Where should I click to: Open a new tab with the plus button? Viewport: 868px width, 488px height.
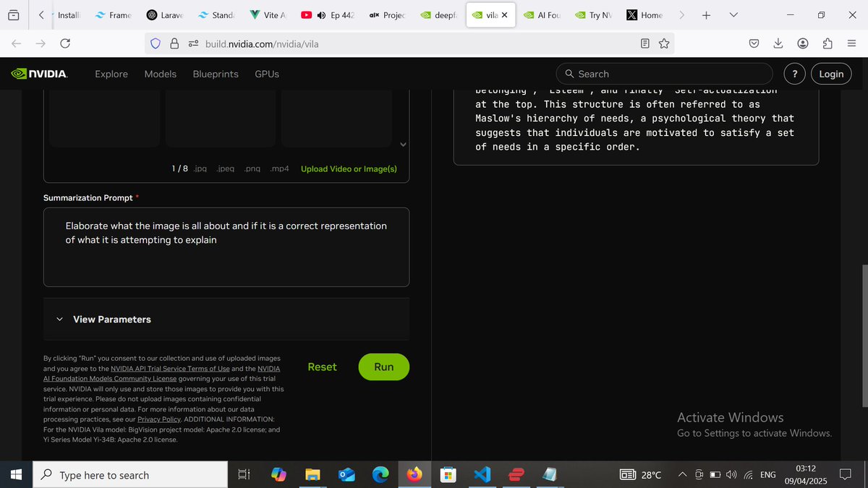pos(706,14)
